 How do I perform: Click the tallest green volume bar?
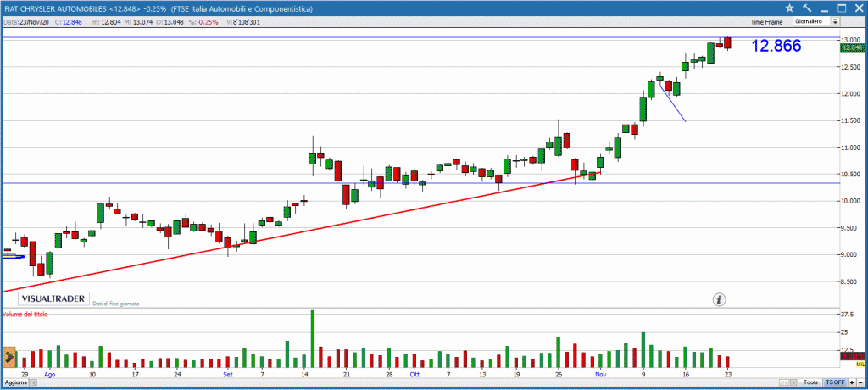313,339
